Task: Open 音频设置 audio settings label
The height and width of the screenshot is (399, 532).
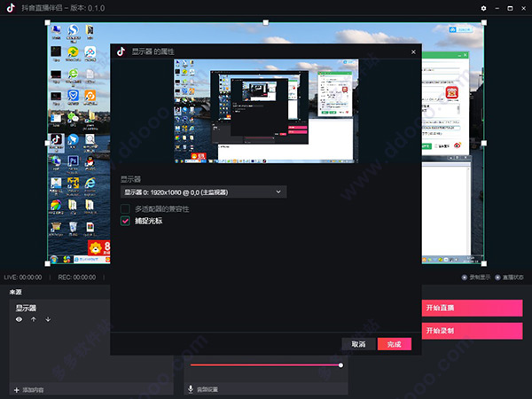Action: [207, 389]
